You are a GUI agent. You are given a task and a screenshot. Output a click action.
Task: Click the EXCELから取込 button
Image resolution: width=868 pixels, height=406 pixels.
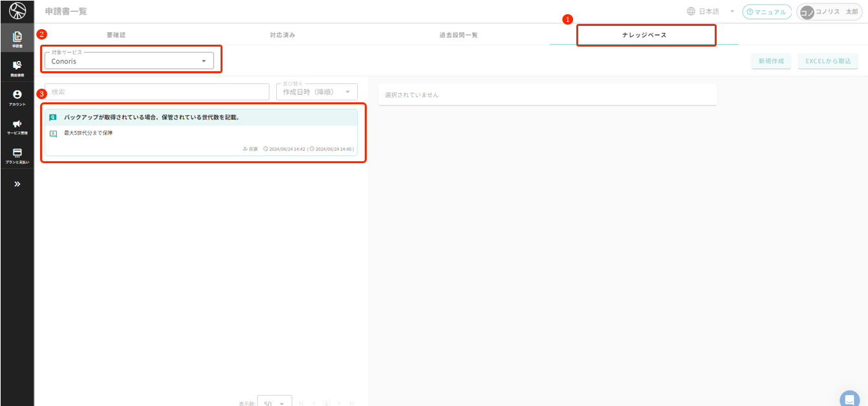(x=828, y=61)
